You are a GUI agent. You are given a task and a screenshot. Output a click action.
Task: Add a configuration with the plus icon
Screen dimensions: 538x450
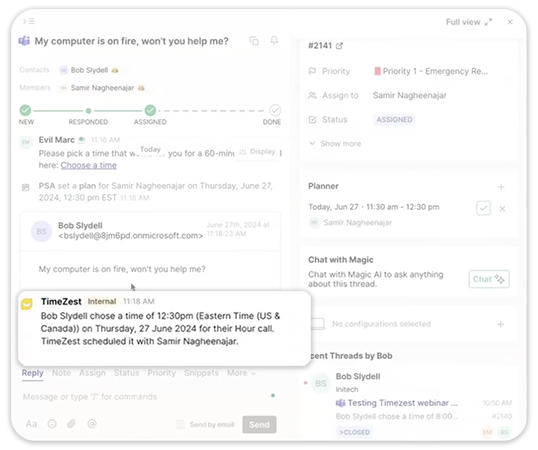[x=500, y=324]
